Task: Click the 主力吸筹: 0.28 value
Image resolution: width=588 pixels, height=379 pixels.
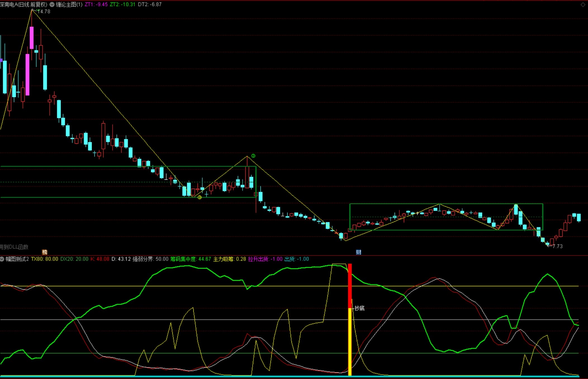Action: point(230,259)
